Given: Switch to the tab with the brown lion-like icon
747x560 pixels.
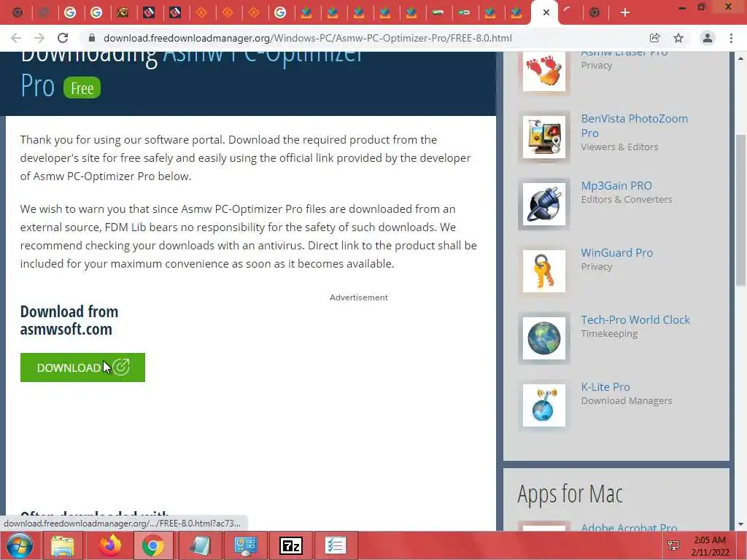Looking at the screenshot, I should point(123,13).
